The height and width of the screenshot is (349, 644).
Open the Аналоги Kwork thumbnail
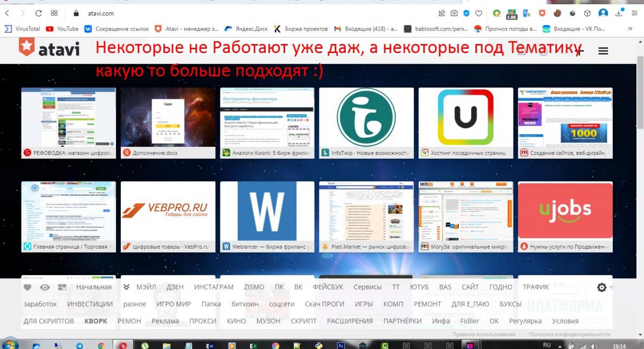point(267,123)
